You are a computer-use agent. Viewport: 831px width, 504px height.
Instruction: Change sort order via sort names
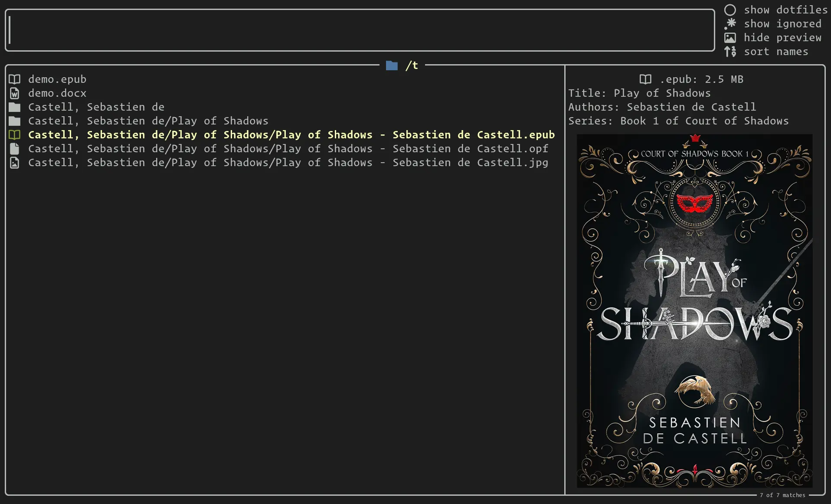(775, 52)
